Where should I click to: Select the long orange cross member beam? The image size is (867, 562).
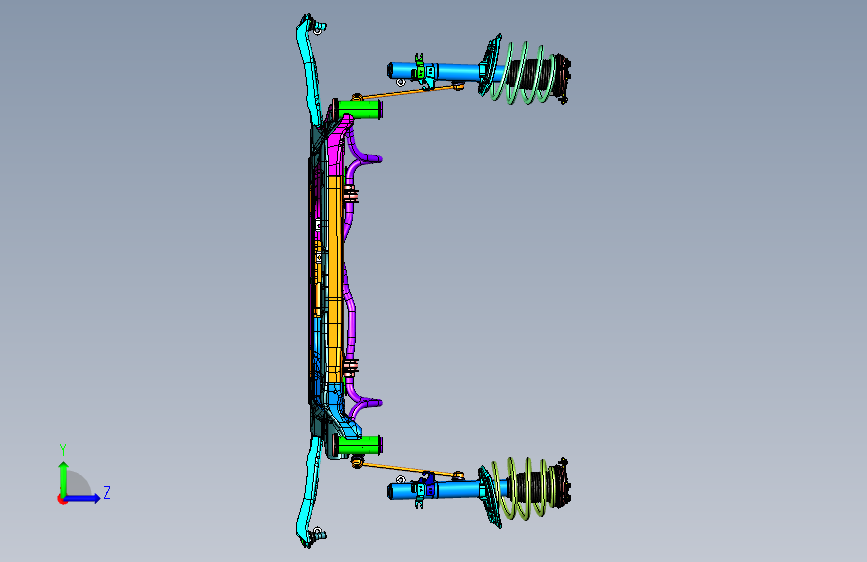tap(335, 279)
